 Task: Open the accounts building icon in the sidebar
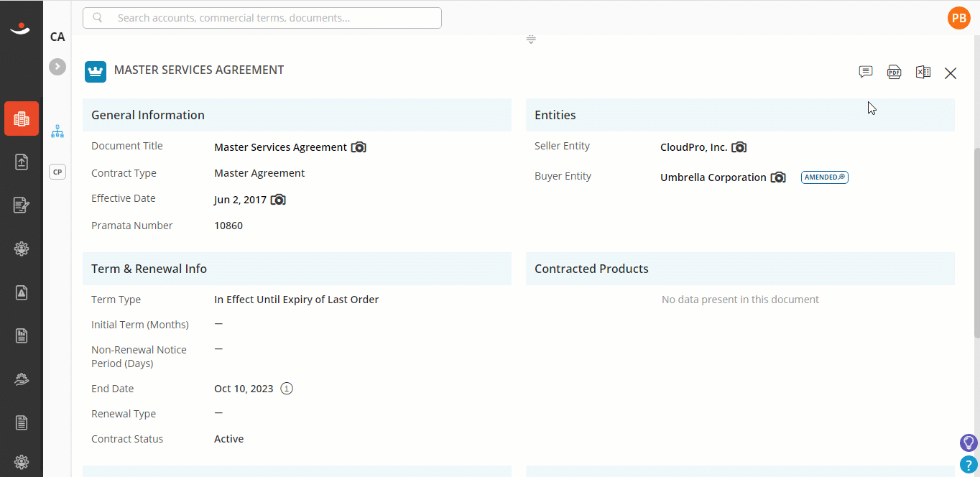[22, 119]
